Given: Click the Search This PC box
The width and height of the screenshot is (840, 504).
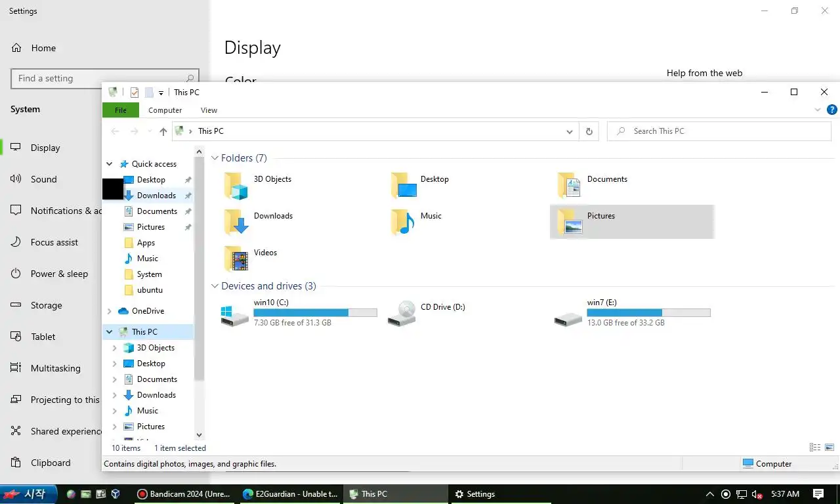Looking at the screenshot, I should [719, 131].
